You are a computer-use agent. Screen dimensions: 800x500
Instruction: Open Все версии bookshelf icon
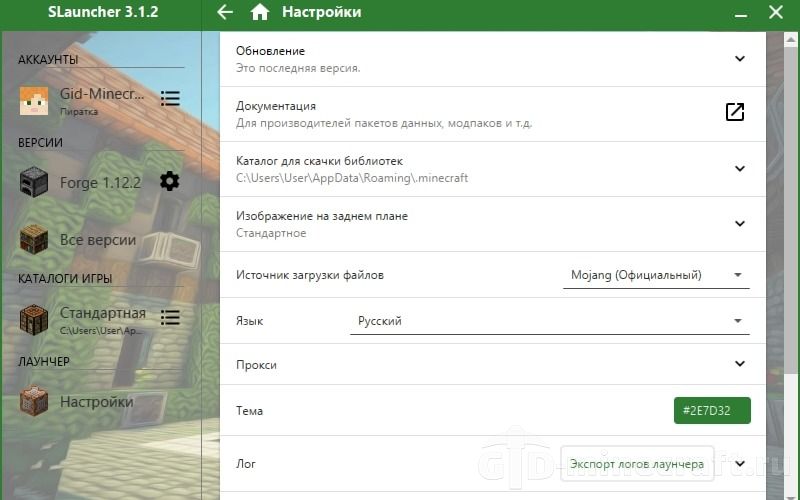pos(34,239)
